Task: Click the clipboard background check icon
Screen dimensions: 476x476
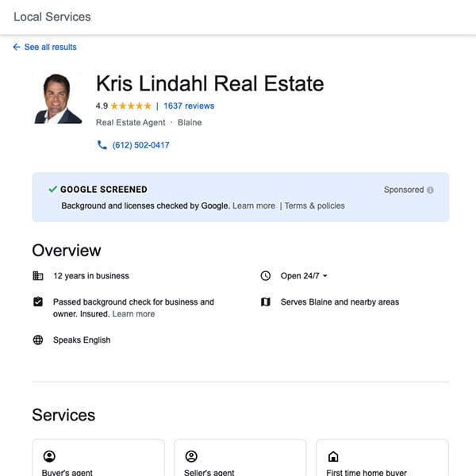Action: (x=38, y=301)
